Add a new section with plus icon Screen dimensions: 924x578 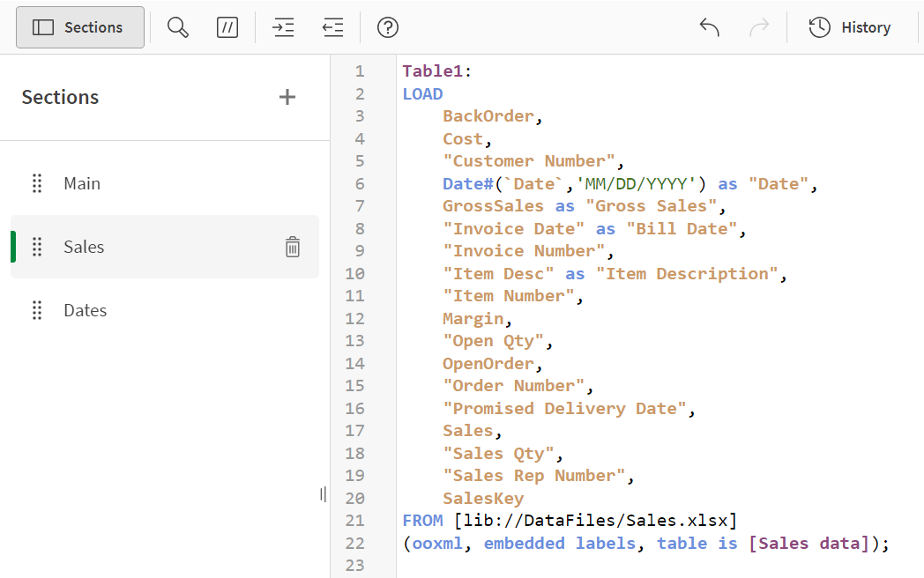point(287,97)
